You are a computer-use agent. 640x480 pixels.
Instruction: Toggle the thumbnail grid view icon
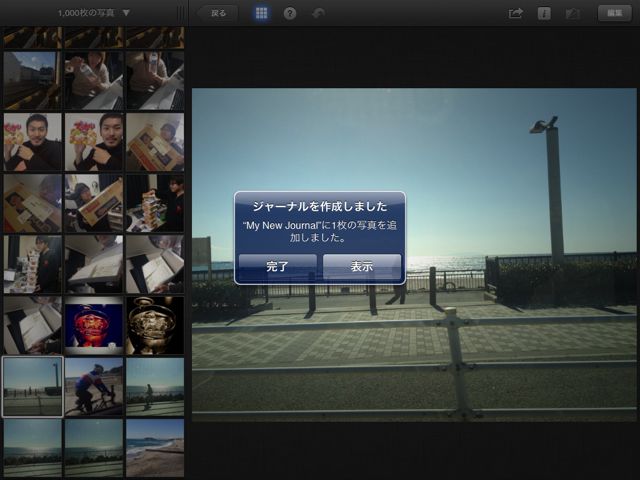[261, 13]
